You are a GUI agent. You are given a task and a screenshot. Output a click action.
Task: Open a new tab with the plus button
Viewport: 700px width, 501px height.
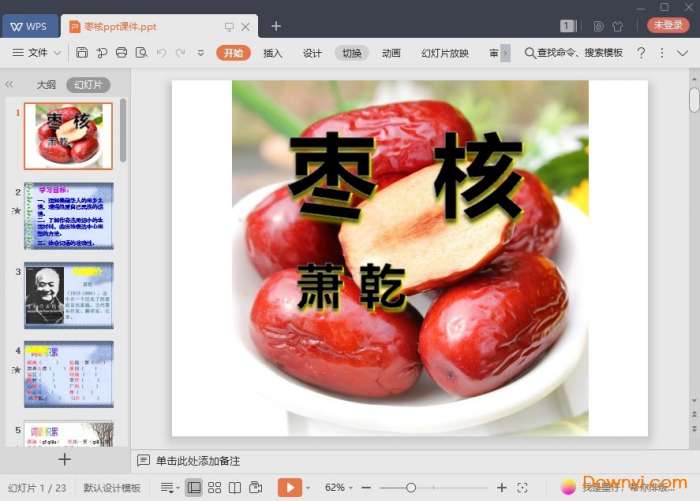276,26
